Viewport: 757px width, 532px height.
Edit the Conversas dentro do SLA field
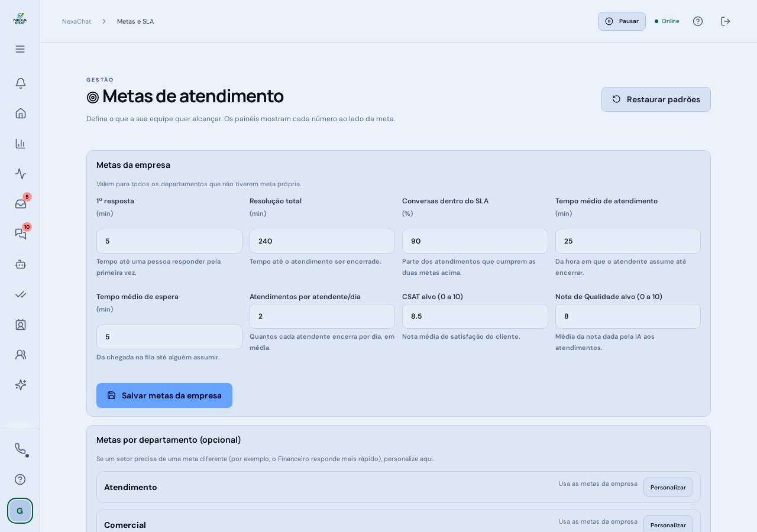tap(475, 241)
